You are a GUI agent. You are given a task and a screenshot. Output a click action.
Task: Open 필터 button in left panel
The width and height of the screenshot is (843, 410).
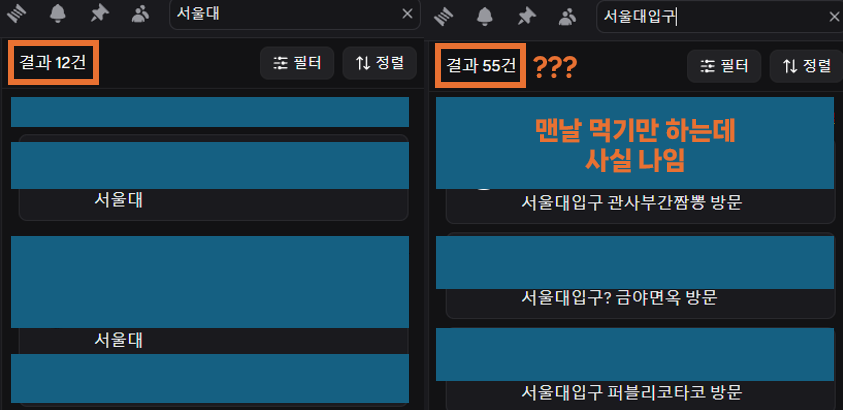point(297,63)
